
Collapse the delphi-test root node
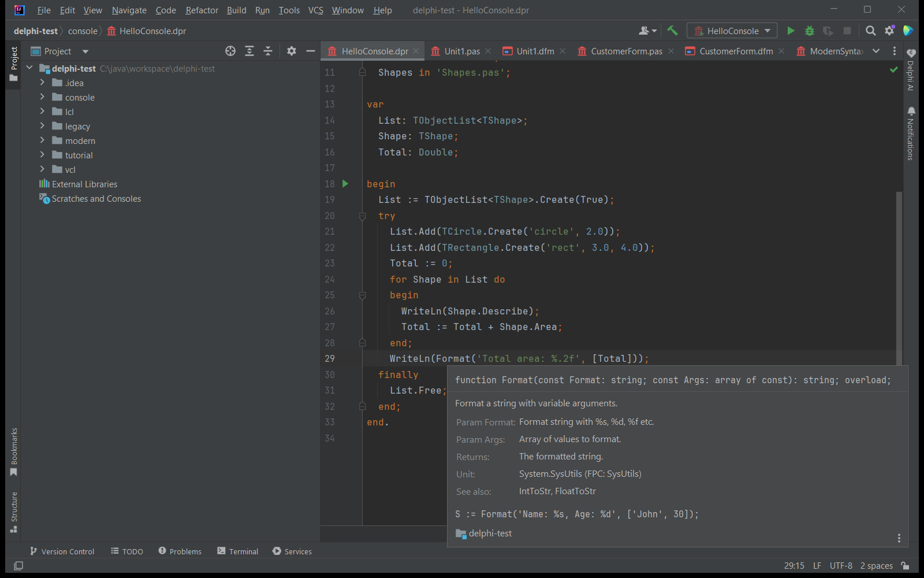point(29,68)
